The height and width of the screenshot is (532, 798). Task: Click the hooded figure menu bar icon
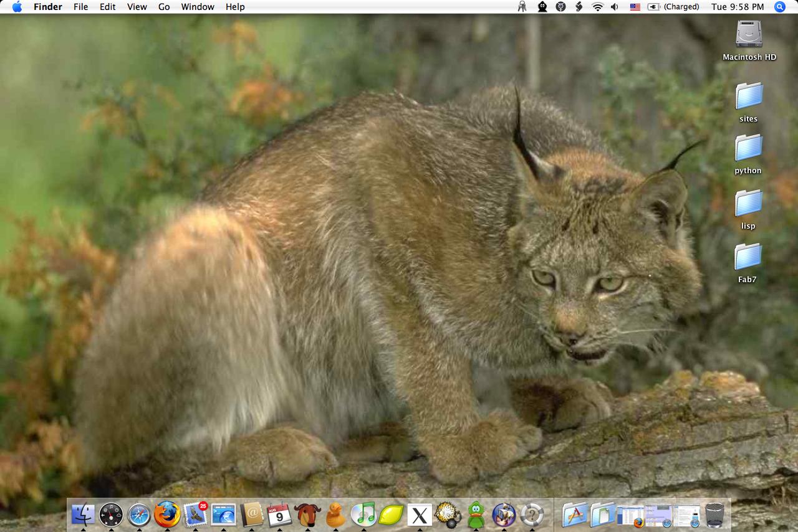(542, 7)
